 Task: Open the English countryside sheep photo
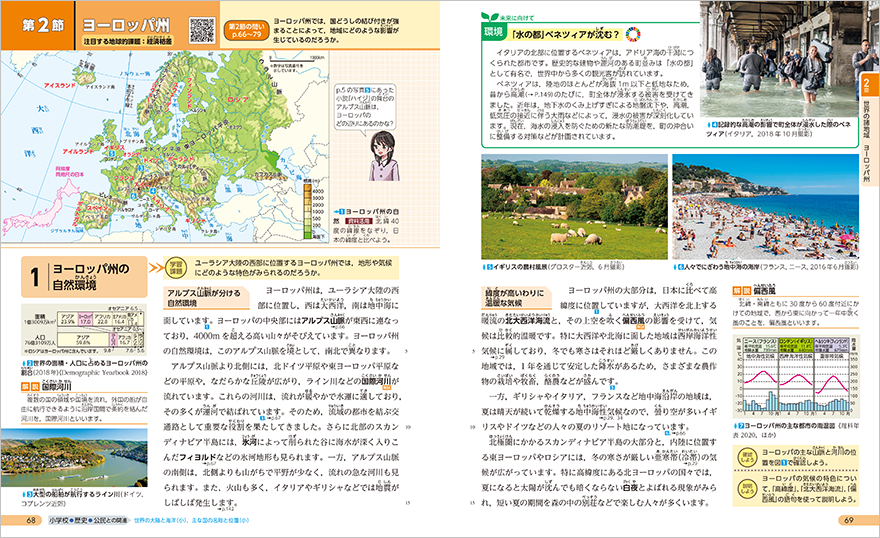pyautogui.click(x=574, y=207)
